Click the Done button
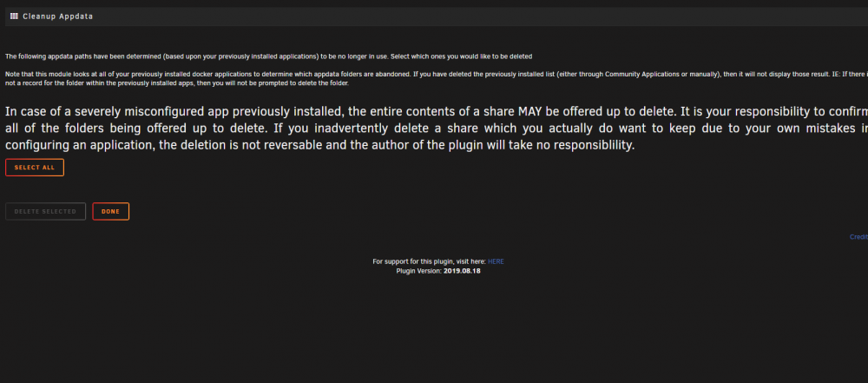Image resolution: width=868 pixels, height=383 pixels. click(111, 212)
